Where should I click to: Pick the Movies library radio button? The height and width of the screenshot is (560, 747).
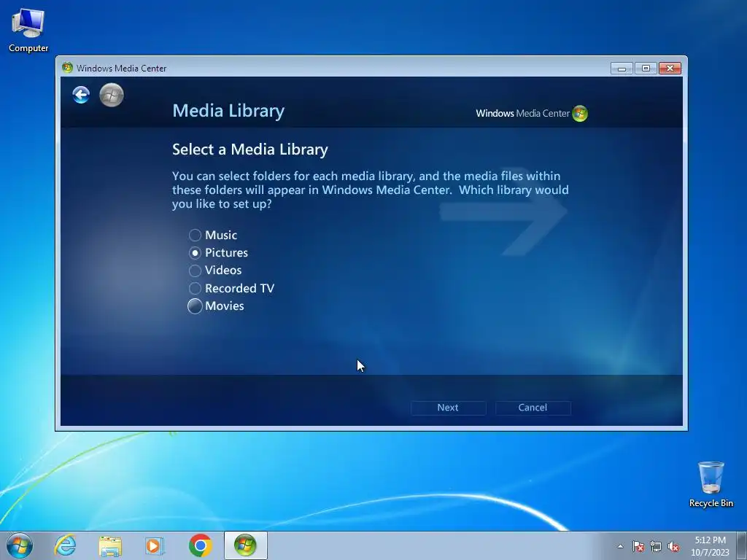(195, 306)
